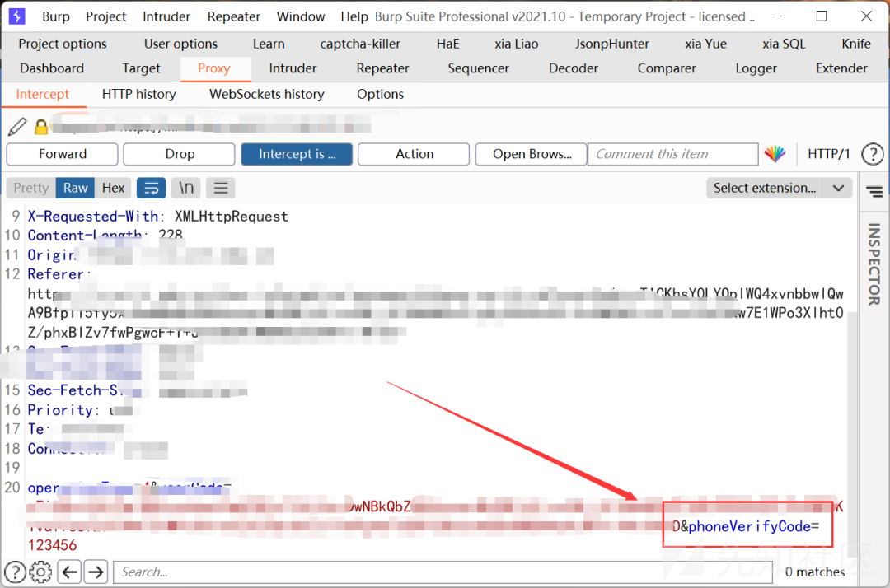Open the JsonpHunter tab
Viewport: 890px width, 588px height.
(611, 44)
